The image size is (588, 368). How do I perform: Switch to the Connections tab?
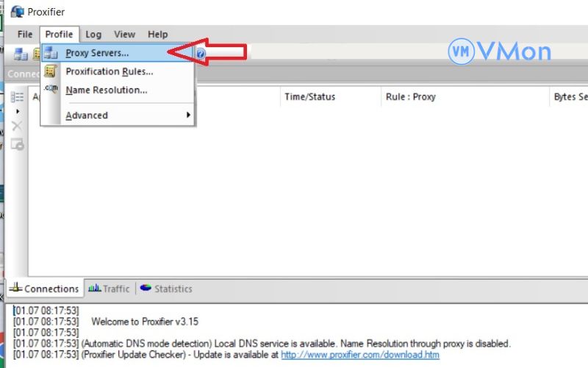coord(44,289)
